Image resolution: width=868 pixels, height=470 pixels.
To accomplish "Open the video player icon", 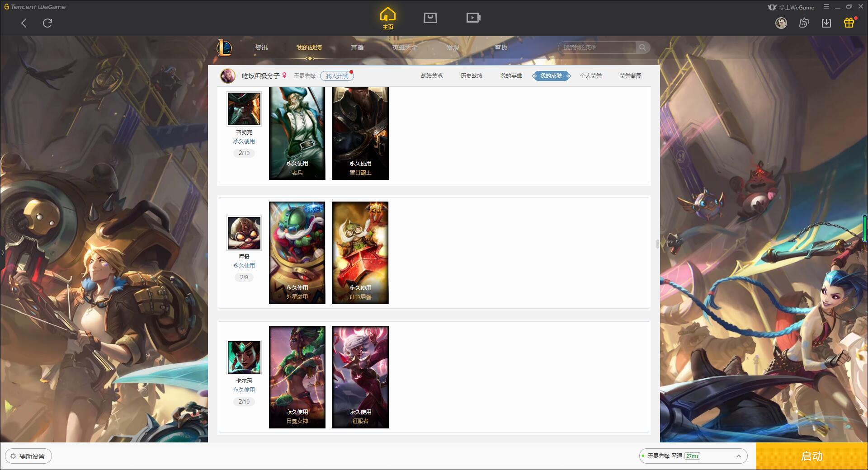I will 473,18.
